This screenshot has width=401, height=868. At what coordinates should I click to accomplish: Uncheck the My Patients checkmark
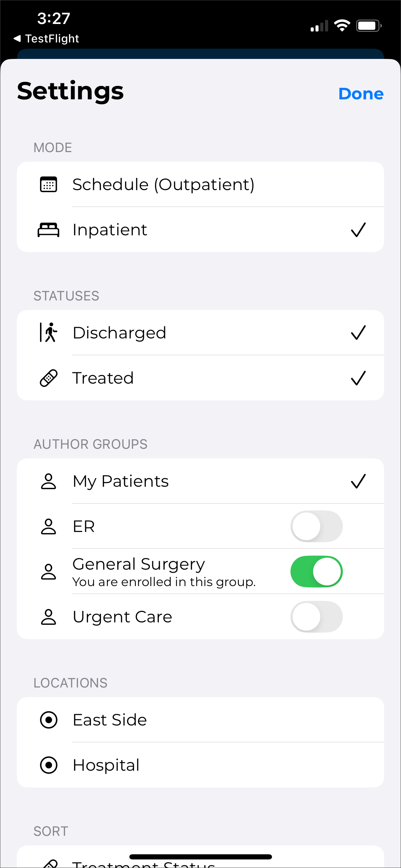coord(358,481)
